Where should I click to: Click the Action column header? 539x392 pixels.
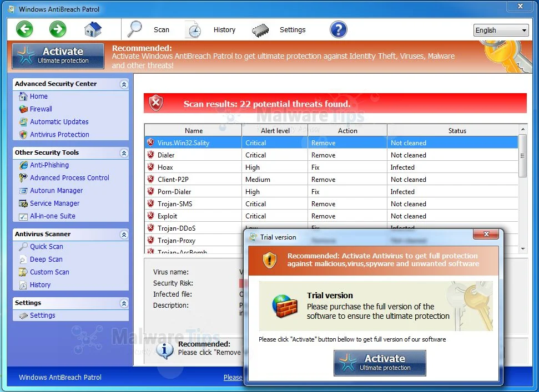point(347,130)
